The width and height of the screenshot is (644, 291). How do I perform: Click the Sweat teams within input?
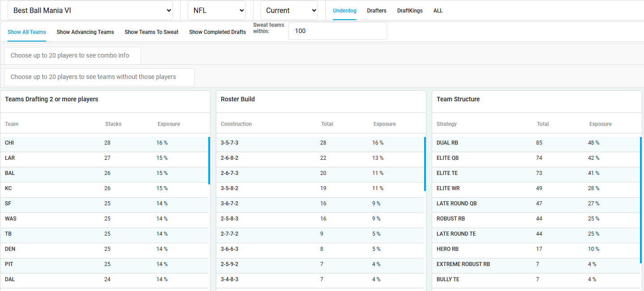click(337, 31)
